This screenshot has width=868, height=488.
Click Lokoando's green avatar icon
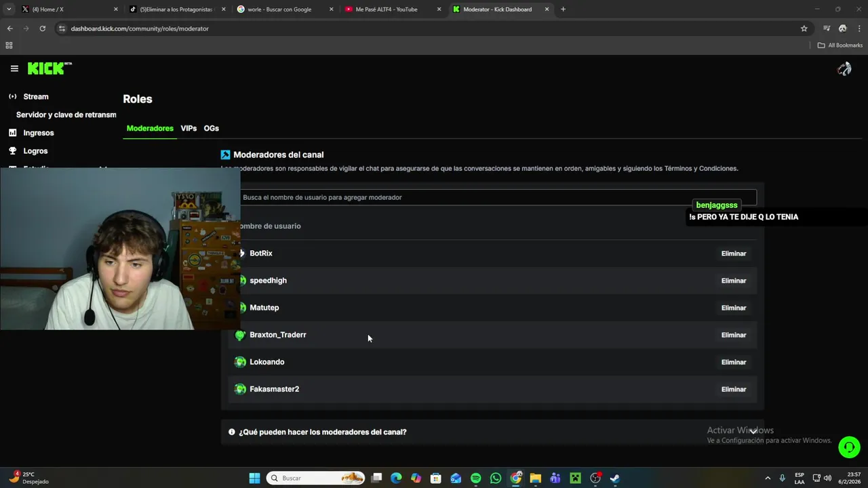(240, 362)
